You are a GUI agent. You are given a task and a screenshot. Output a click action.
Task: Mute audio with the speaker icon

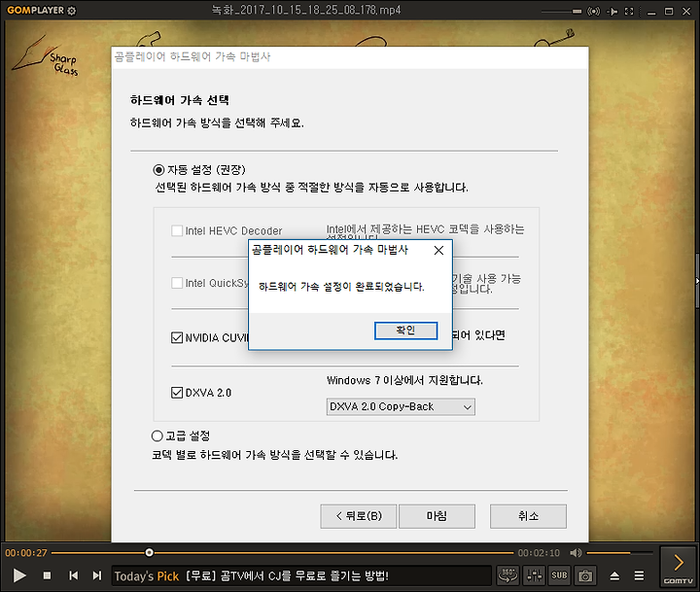click(576, 553)
